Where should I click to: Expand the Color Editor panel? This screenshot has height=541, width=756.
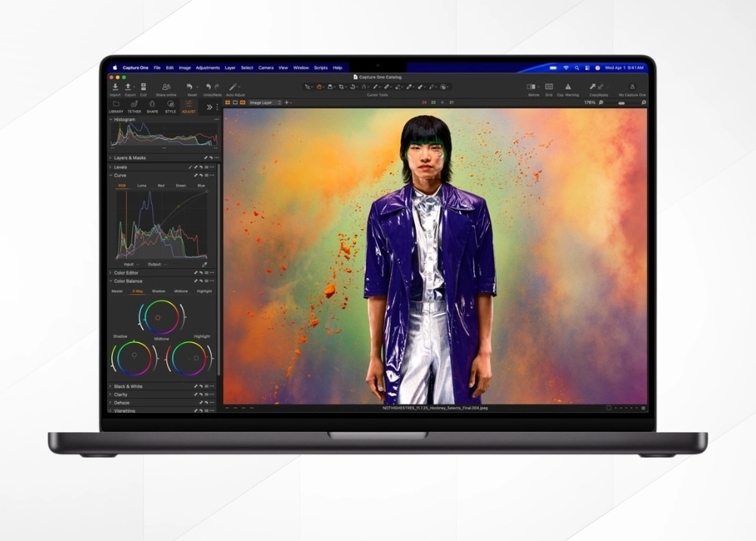point(110,273)
